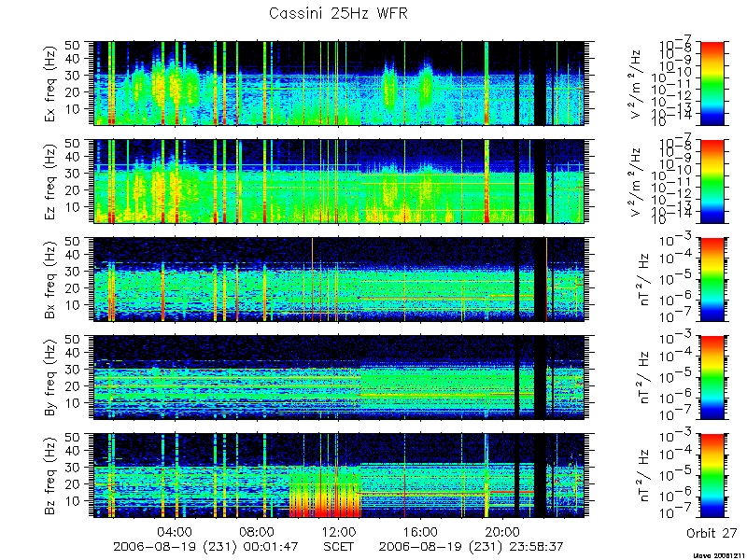
Task: Click the SCET axis label
Action: (339, 546)
